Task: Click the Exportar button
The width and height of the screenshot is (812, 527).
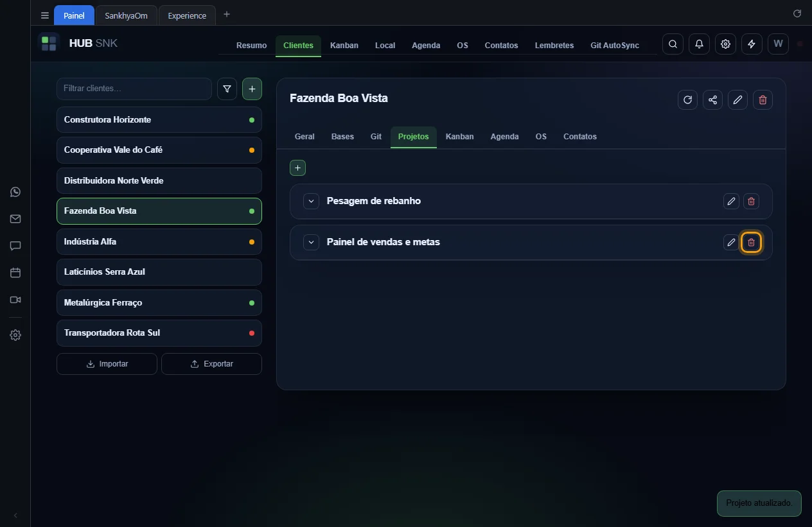Action: click(x=211, y=364)
